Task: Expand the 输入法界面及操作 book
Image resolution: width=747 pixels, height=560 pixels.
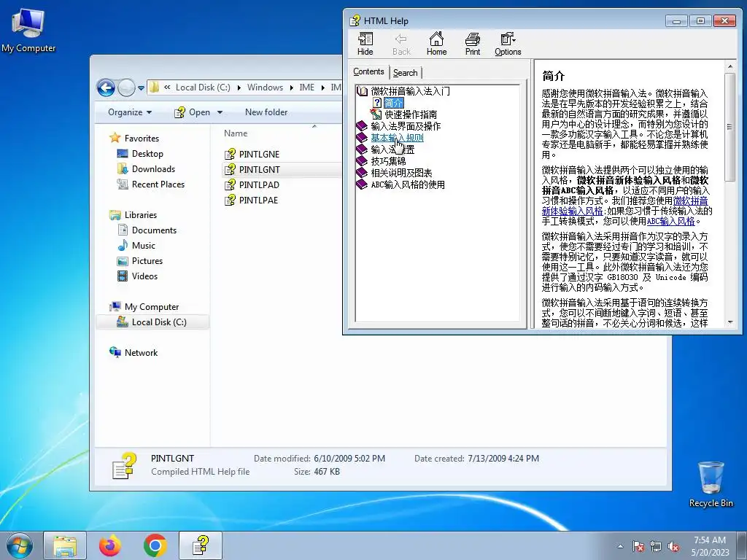Action: (406, 126)
